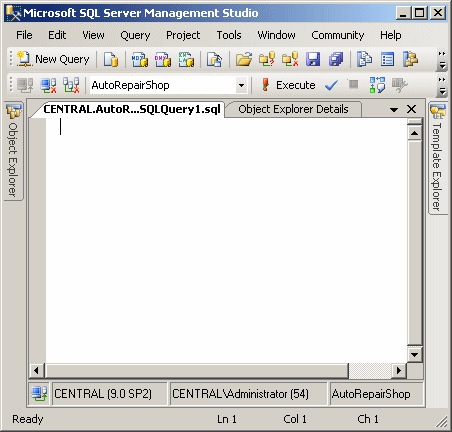Click the database icon with question mark
Image resolution: width=452 pixels, height=432 pixels.
click(x=267, y=59)
